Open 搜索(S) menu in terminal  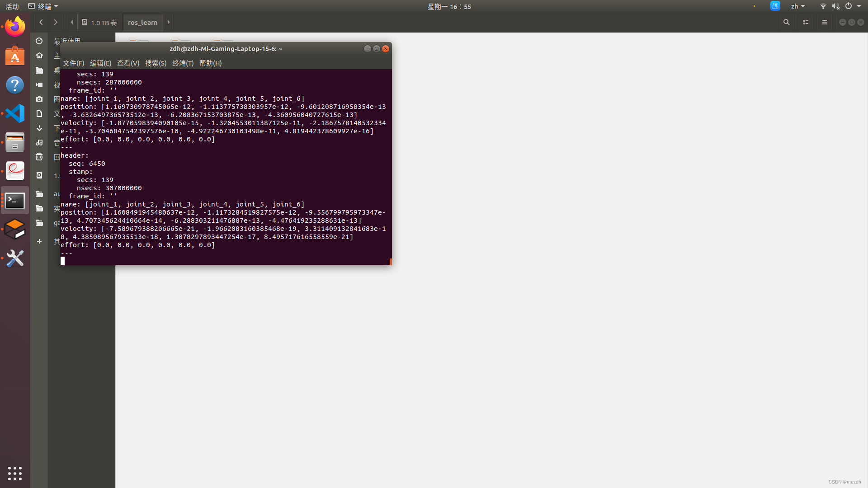point(156,63)
